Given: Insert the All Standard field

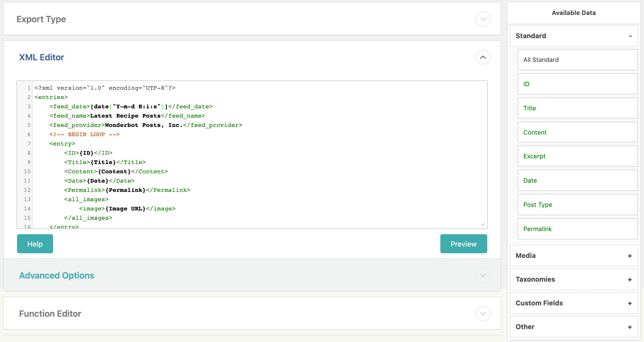Looking at the screenshot, I should [x=577, y=60].
